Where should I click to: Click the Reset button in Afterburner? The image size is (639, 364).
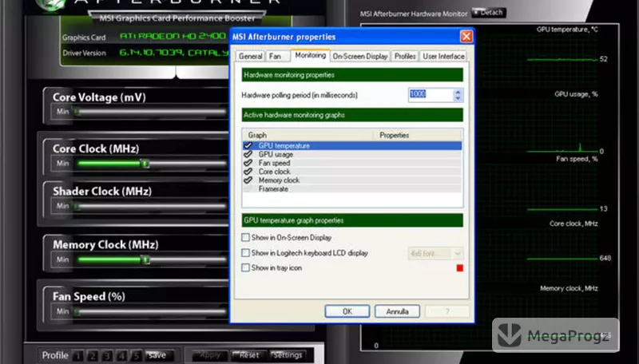point(248,355)
